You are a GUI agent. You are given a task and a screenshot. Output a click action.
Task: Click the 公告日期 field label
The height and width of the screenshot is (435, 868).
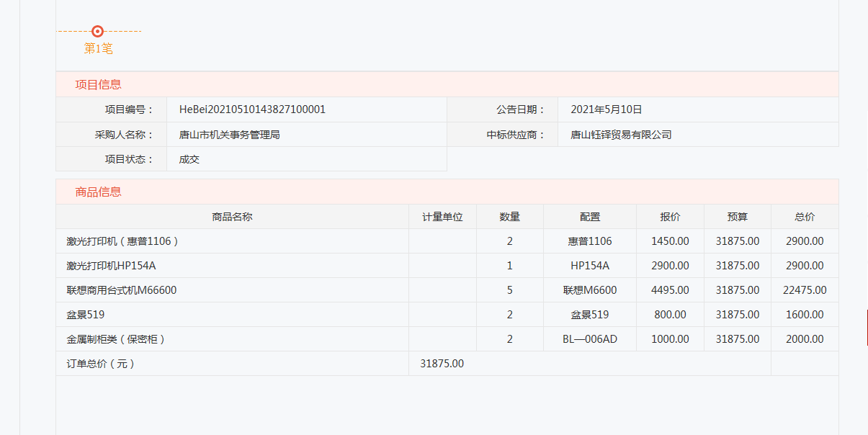521,109
